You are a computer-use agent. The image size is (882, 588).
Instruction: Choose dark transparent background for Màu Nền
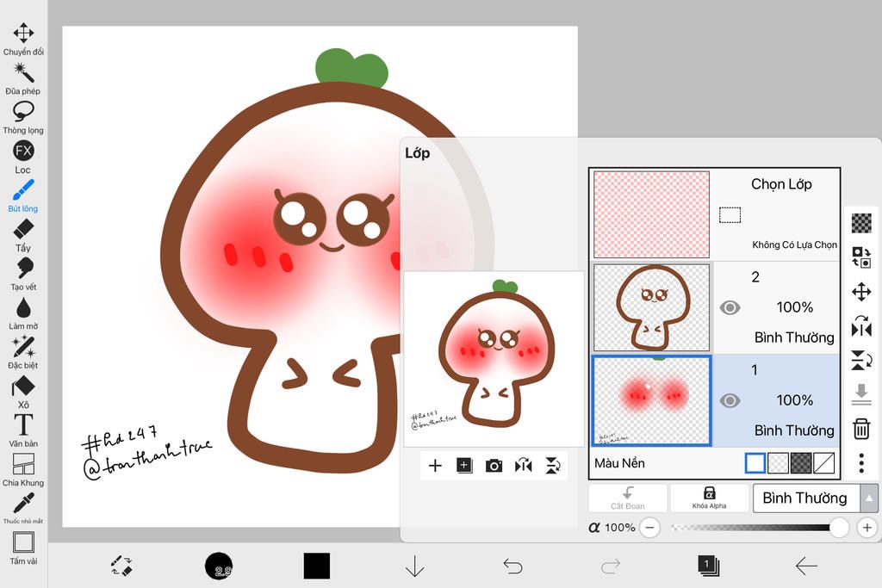pyautogui.click(x=801, y=463)
